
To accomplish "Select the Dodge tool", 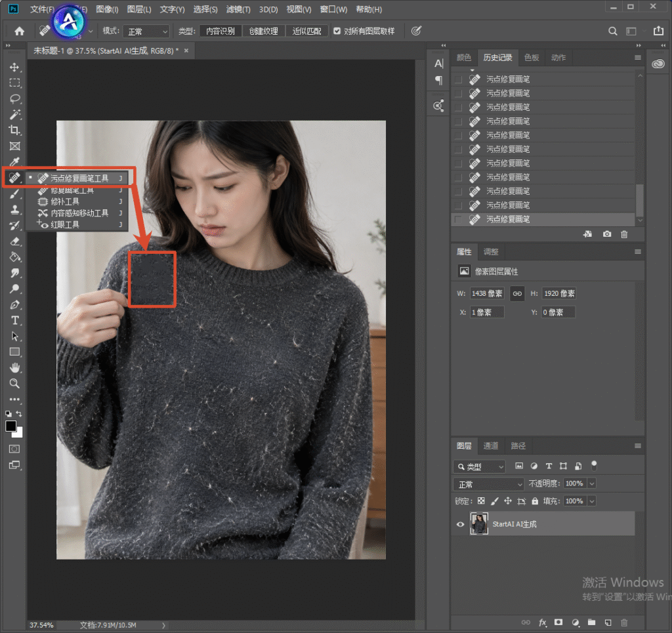I will (15, 289).
